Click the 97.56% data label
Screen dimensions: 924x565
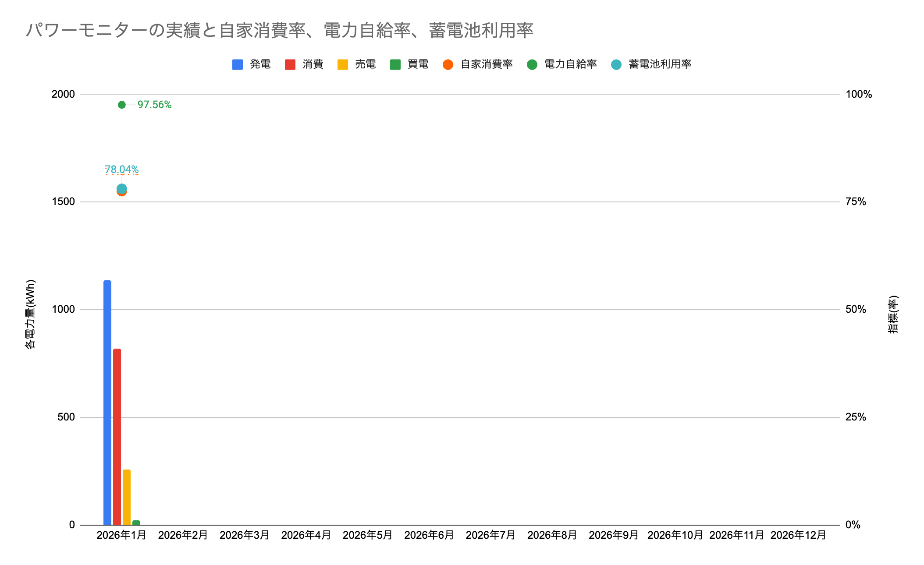pyautogui.click(x=154, y=105)
